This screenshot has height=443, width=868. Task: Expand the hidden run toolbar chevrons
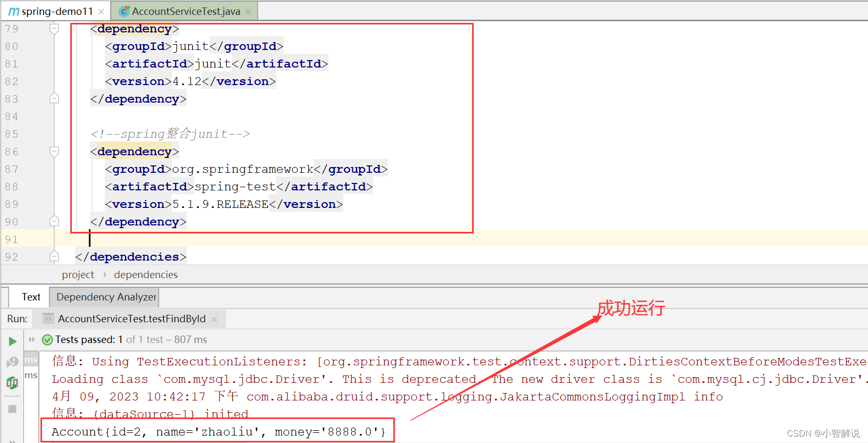click(31, 339)
